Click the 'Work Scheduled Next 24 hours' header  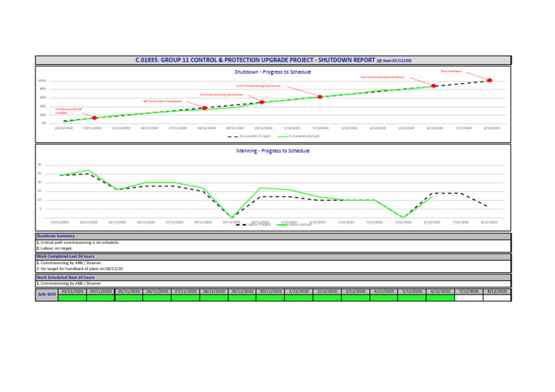click(273, 277)
